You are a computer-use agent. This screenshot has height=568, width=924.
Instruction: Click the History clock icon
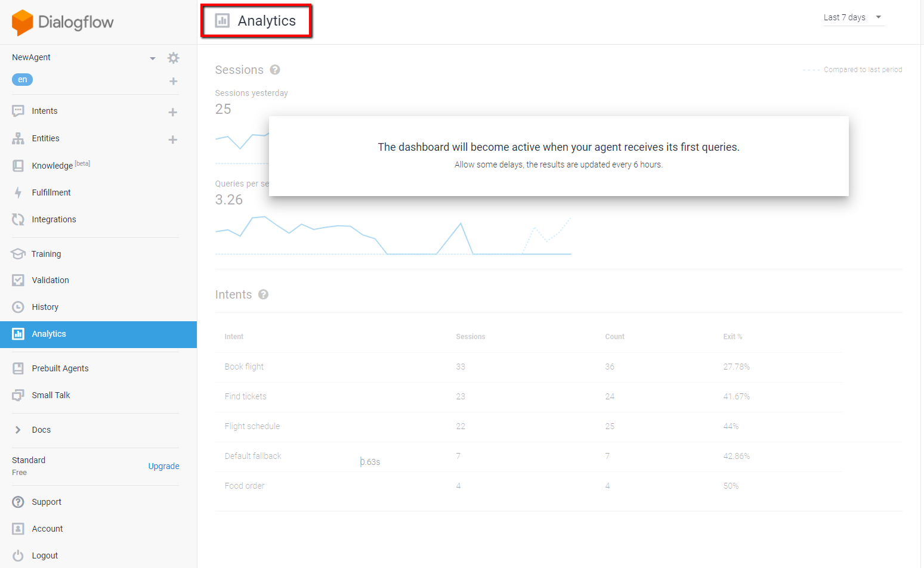point(18,307)
